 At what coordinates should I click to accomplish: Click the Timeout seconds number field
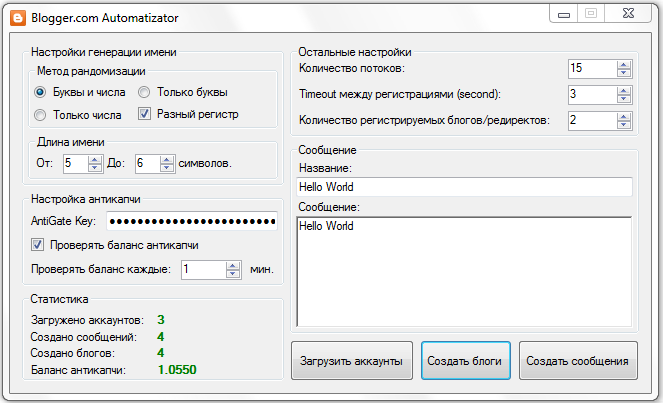coord(593,94)
